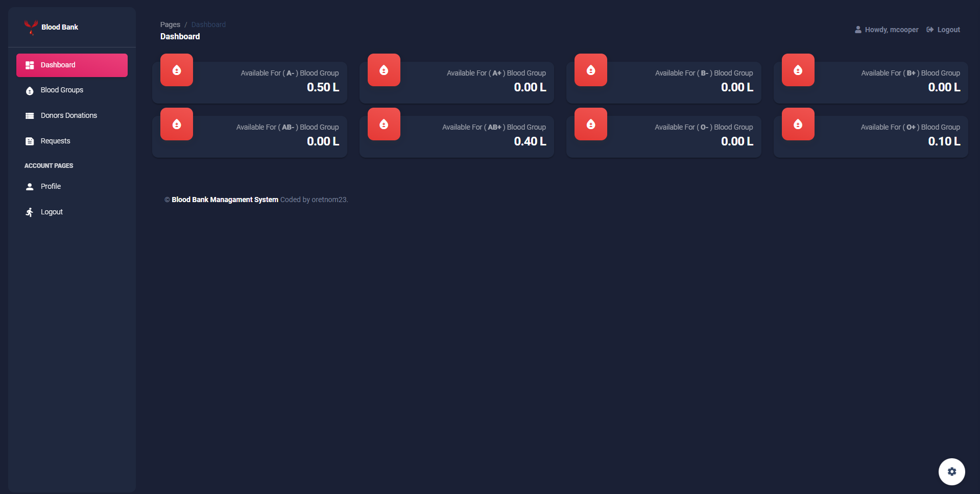Open the floating settings gear button
This screenshot has width=980, height=494.
[x=951, y=472]
